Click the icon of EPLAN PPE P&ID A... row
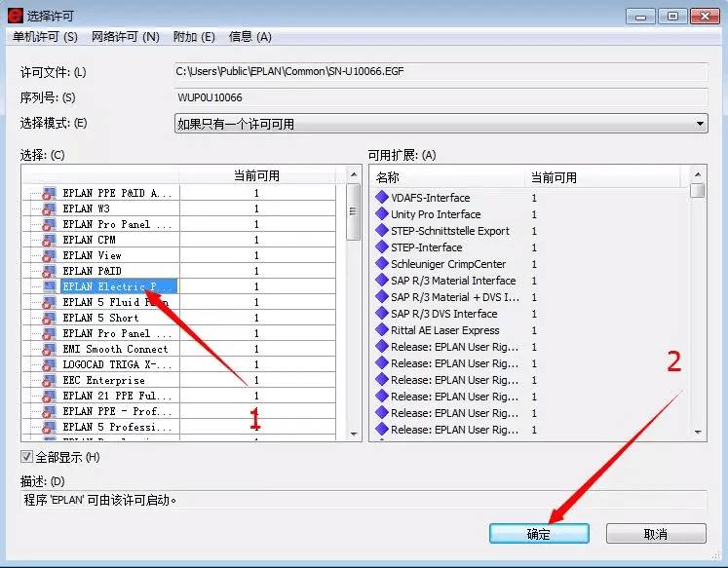728x568 pixels. 49,193
